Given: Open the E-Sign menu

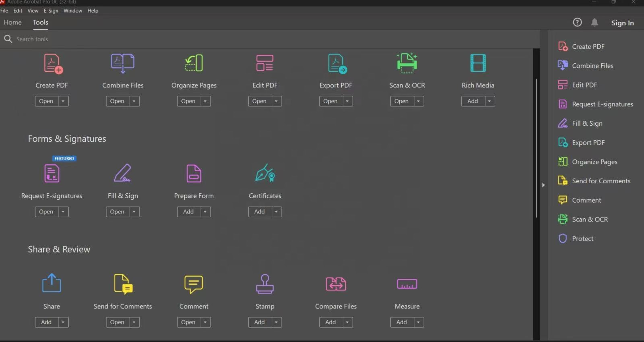Looking at the screenshot, I should tap(51, 11).
